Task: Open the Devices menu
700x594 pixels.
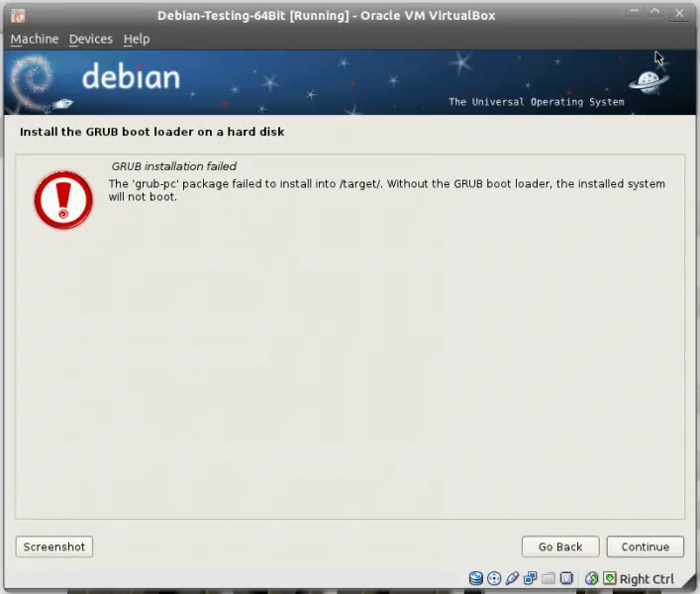Action: pyautogui.click(x=91, y=40)
